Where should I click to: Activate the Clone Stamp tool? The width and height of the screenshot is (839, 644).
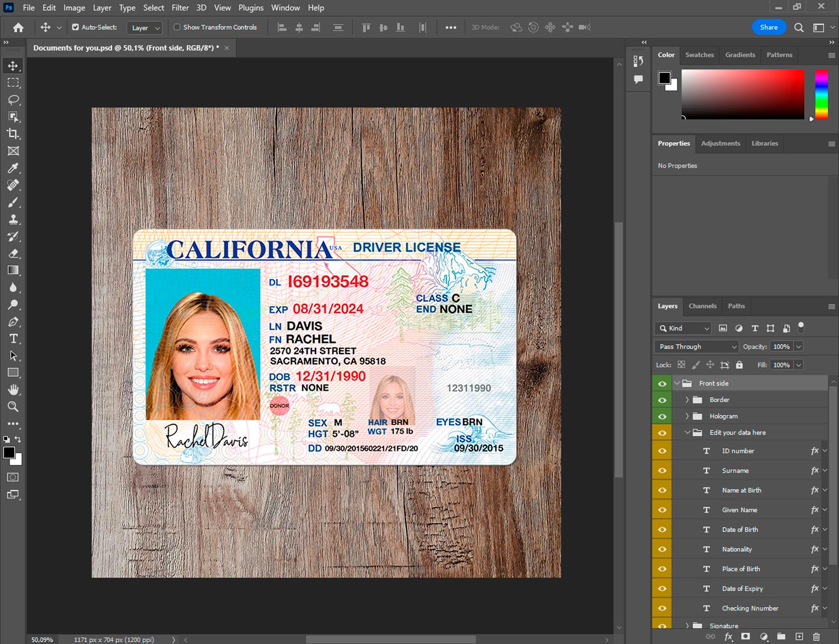(13, 219)
